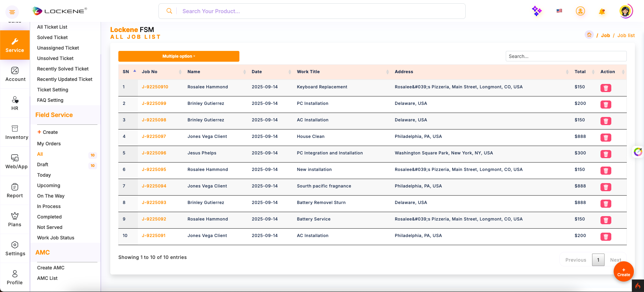Go to pagination page 1
This screenshot has width=644, height=292.
(x=598, y=260)
